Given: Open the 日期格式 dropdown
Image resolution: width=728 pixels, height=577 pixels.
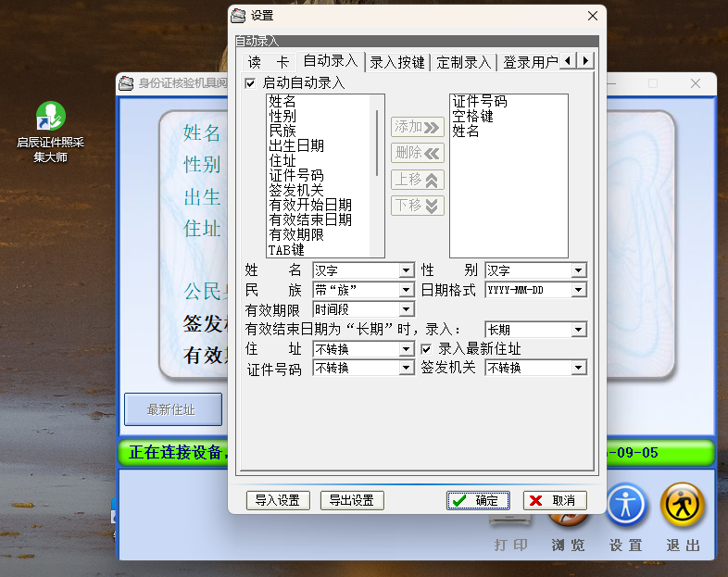Looking at the screenshot, I should pos(579,290).
